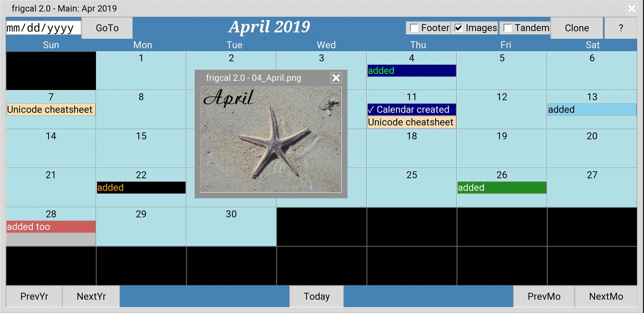The width and height of the screenshot is (644, 313).
Task: Jump to Today
Action: (x=317, y=296)
